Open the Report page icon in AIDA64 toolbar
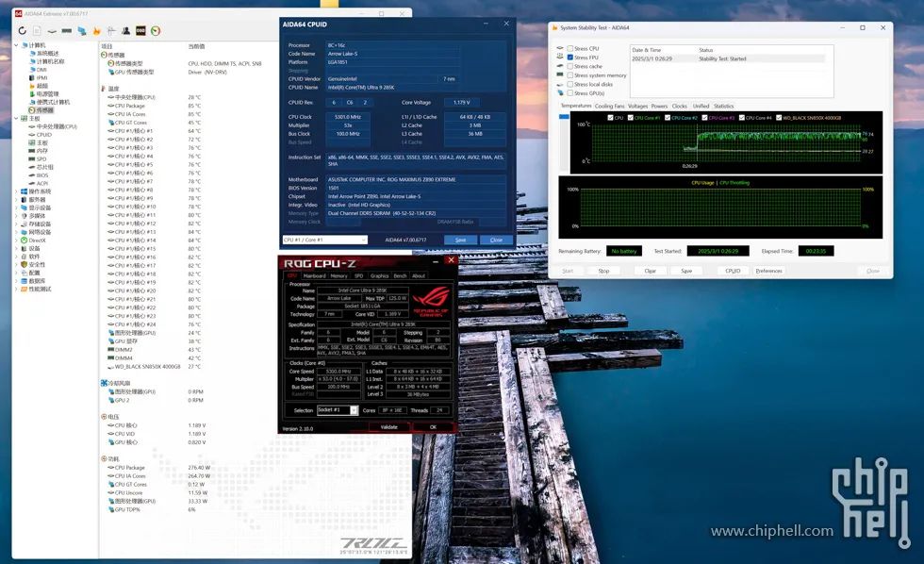924x564 pixels. click(37, 30)
